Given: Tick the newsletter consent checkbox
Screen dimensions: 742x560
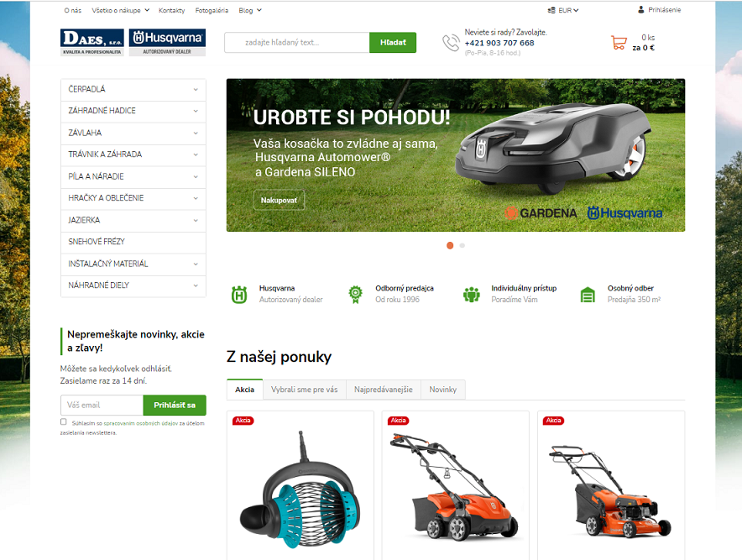Looking at the screenshot, I should click(64, 421).
